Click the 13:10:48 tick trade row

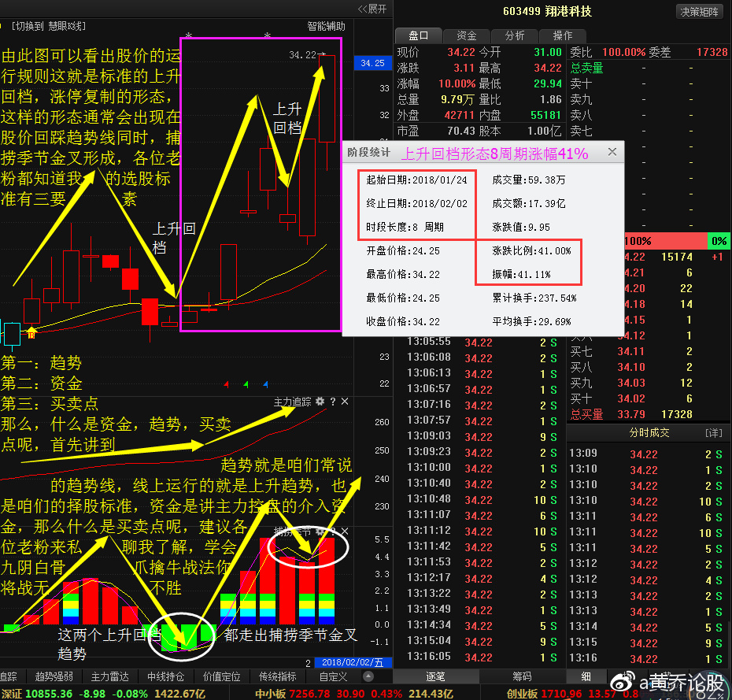(480, 499)
